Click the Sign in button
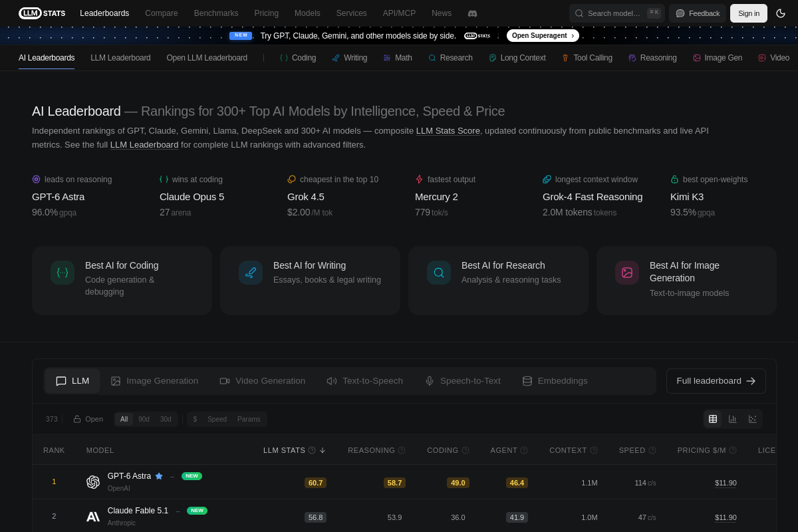This screenshot has height=532, width=798. [749, 13]
